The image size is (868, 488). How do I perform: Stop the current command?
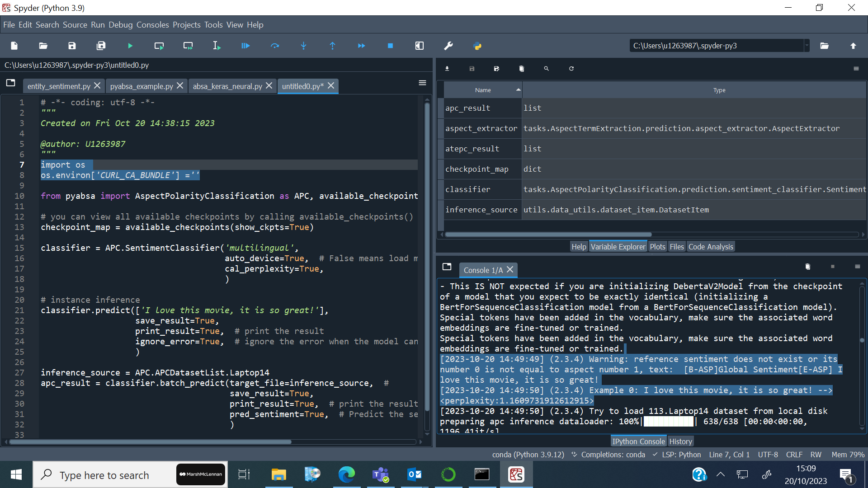[x=390, y=46]
